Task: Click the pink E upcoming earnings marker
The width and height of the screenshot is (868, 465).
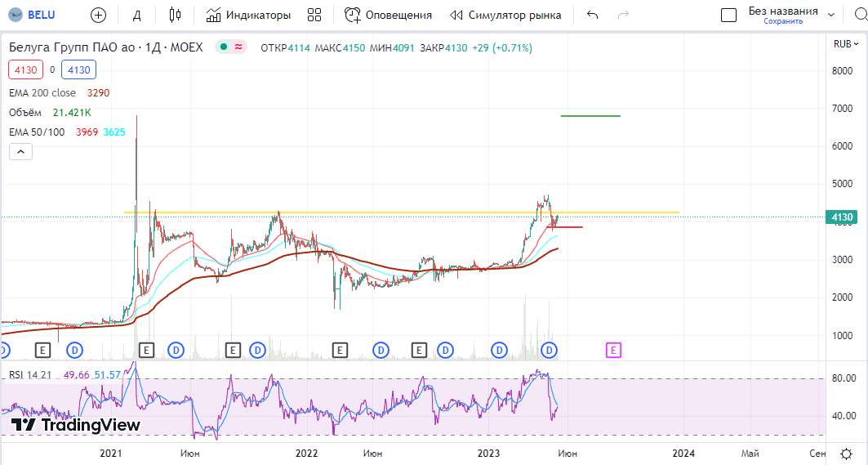Action: click(x=612, y=351)
